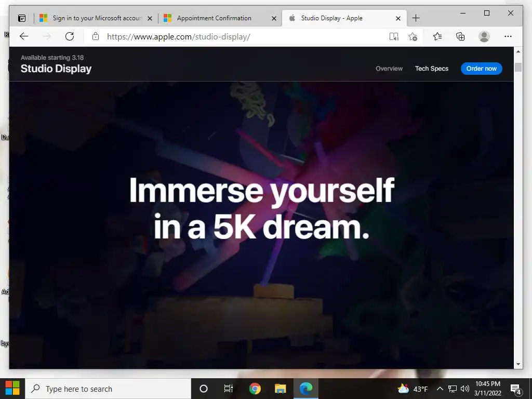This screenshot has height=399, width=532.
Task: Open the tab actions menu icon
Action: (22, 18)
